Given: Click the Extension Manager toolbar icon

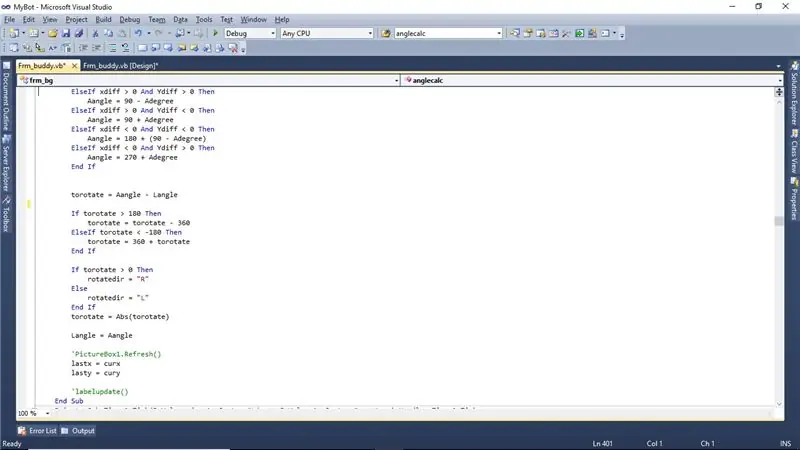Looking at the screenshot, I should [592, 33].
